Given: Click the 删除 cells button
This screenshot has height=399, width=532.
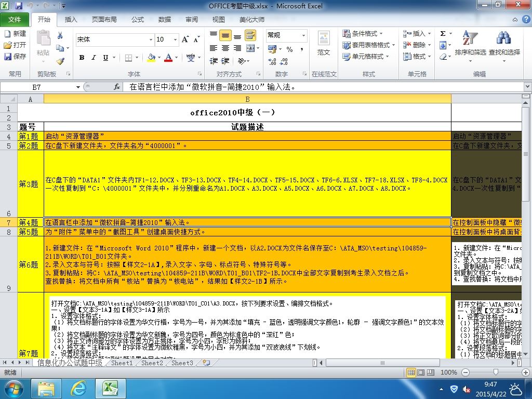Looking at the screenshot, I should click(417, 45).
